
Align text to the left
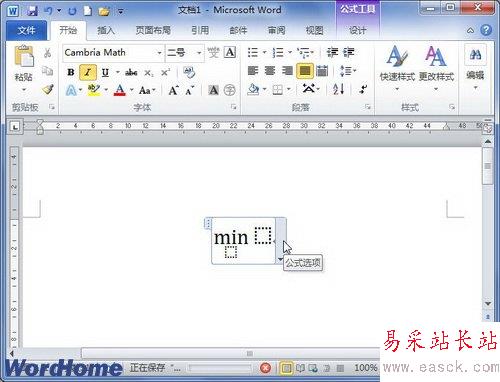tap(253, 71)
